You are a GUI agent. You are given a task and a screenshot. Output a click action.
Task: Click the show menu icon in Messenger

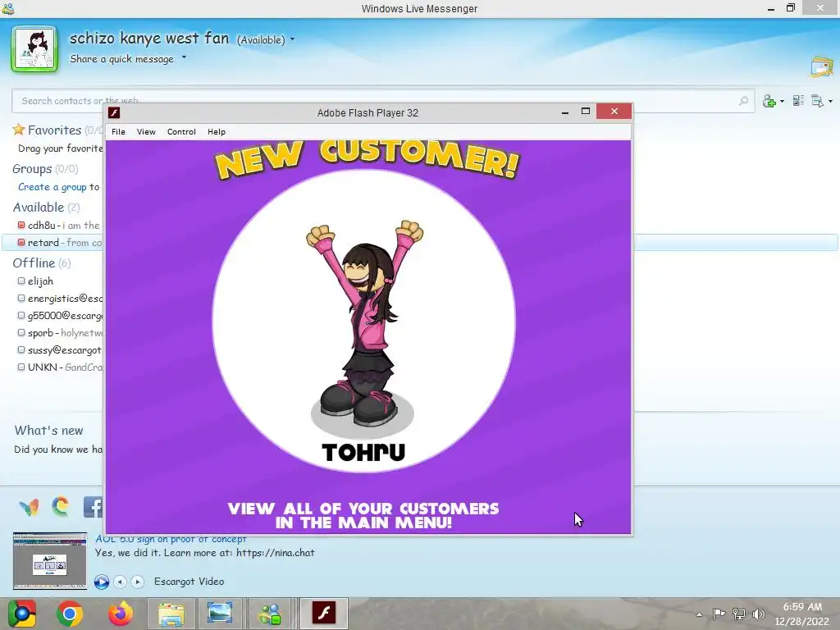pyautogui.click(x=818, y=101)
